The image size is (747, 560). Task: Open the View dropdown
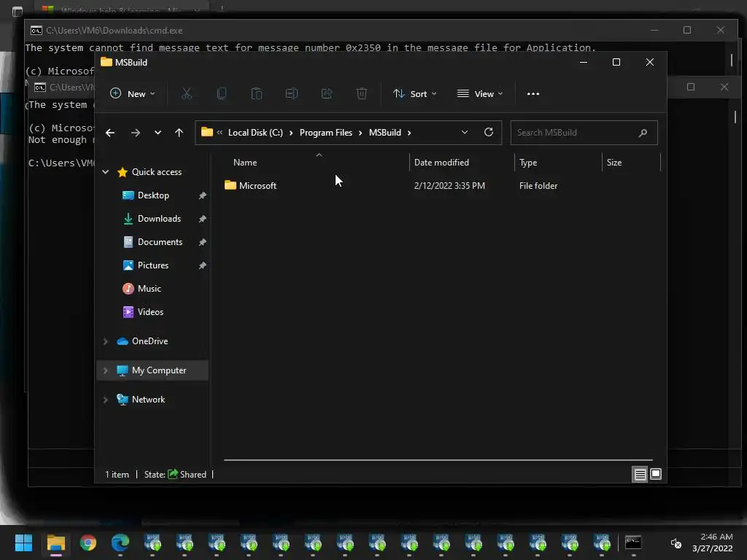480,94
